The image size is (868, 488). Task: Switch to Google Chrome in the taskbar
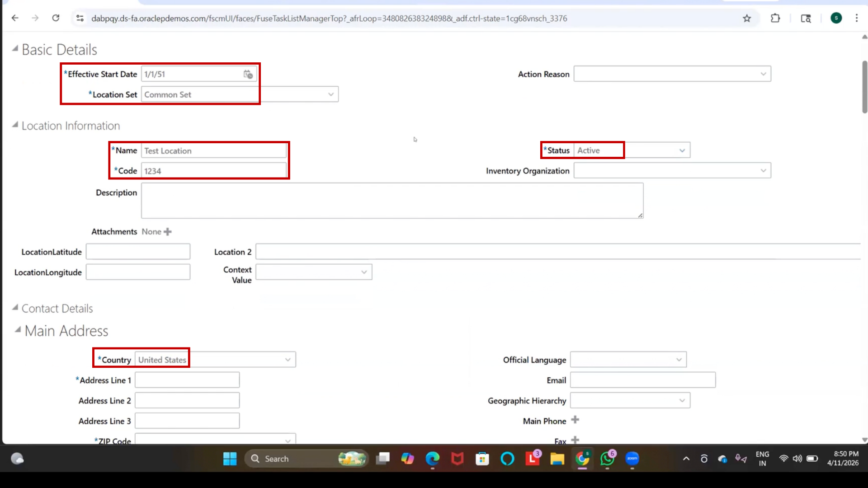[x=582, y=459]
